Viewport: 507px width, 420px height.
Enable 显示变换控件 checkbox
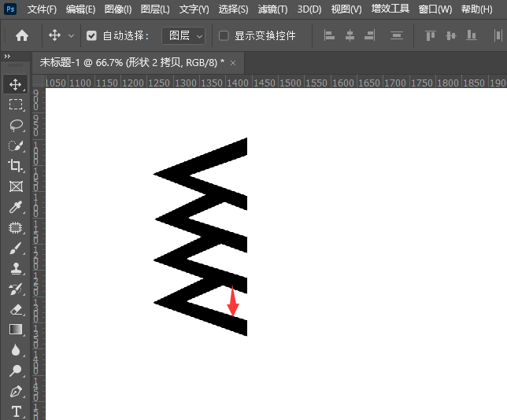click(224, 35)
